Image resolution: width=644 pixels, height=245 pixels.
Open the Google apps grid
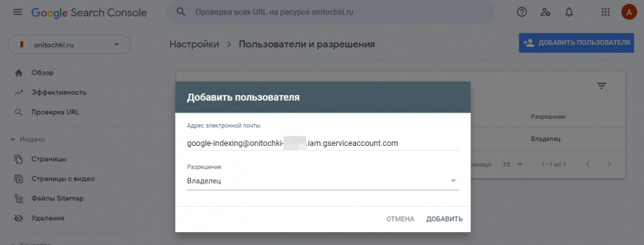pos(605,12)
